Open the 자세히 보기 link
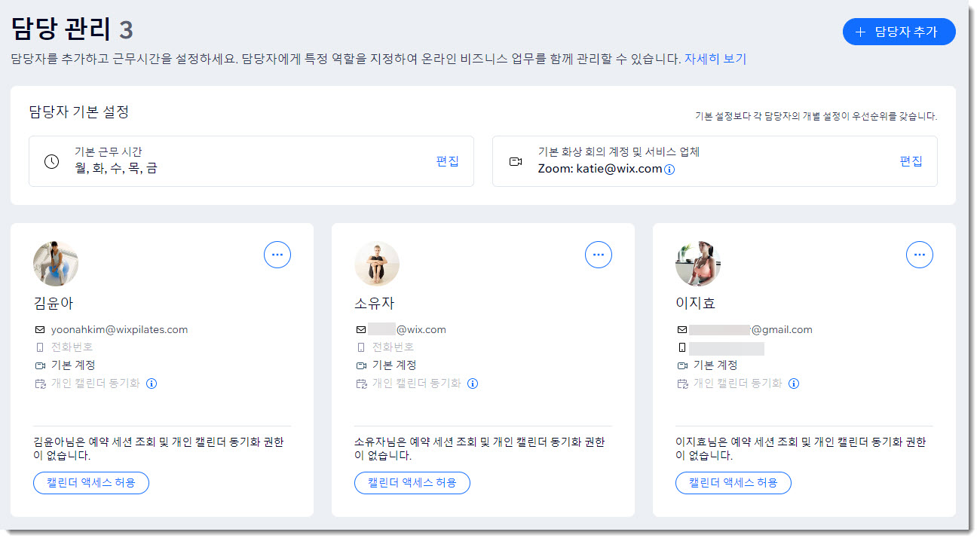Image resolution: width=980 pixels, height=541 pixels. 715,59
